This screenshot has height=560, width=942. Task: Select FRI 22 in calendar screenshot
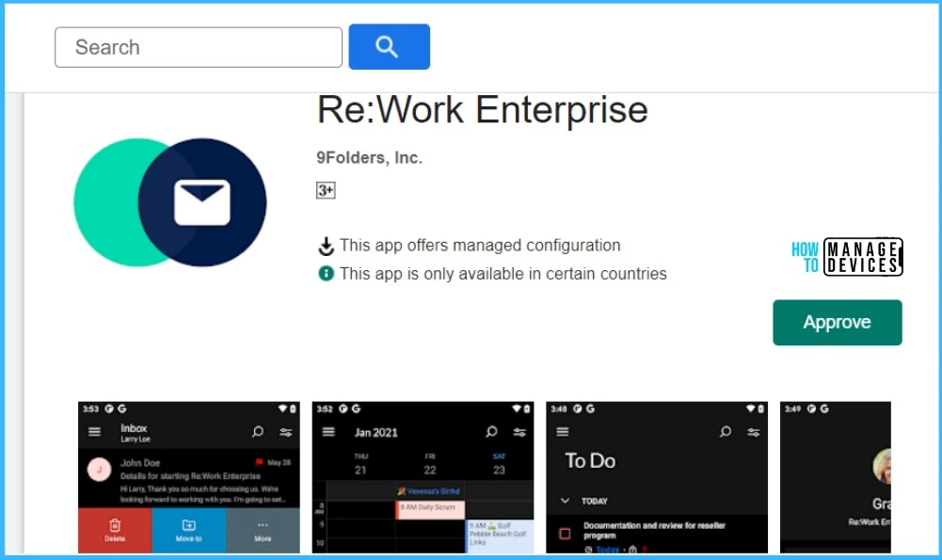430,464
